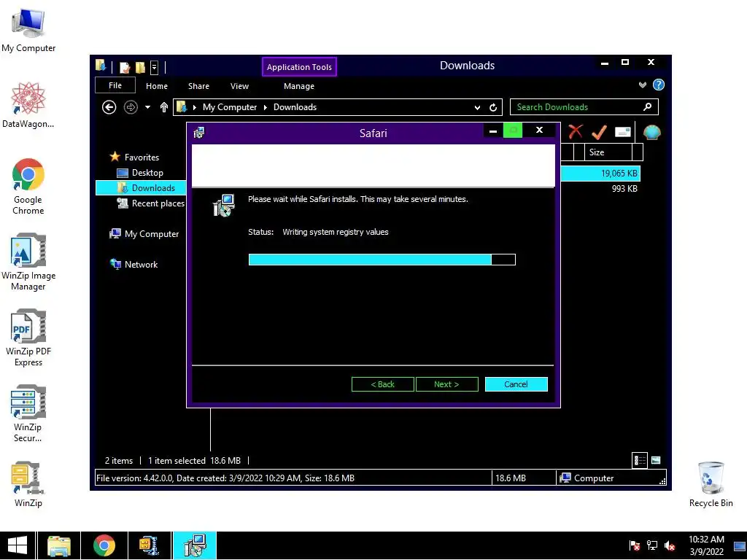Image resolution: width=747 pixels, height=560 pixels.
Task: Click the rename card toolbar icon
Action: point(623,132)
